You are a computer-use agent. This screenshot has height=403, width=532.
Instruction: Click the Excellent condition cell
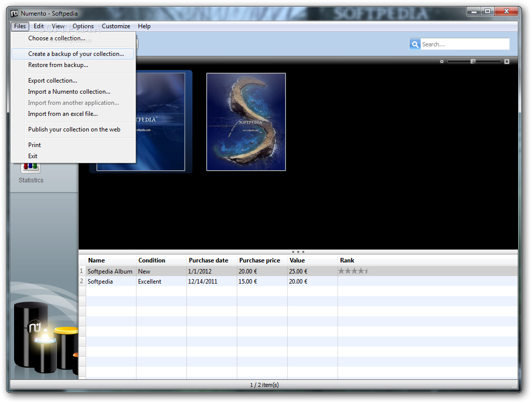coord(161,282)
